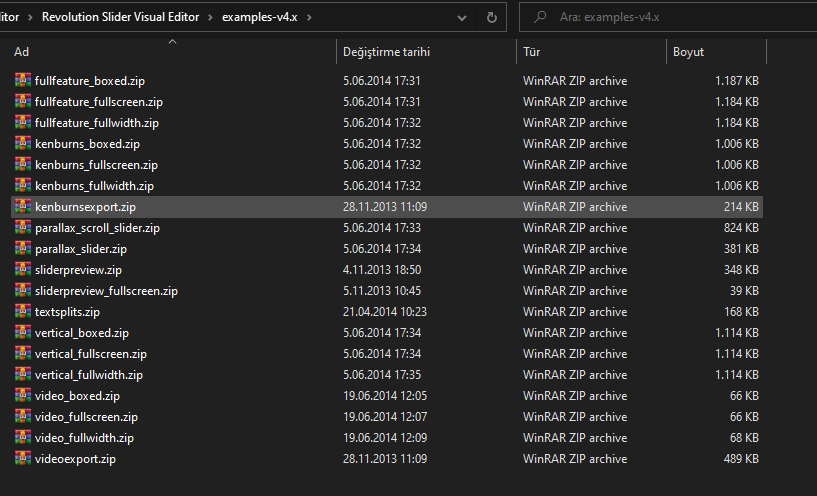Viewport: 817px width, 496px height.
Task: Click WinRAR ZIP archive type of textsplits.zip
Action: tap(575, 312)
